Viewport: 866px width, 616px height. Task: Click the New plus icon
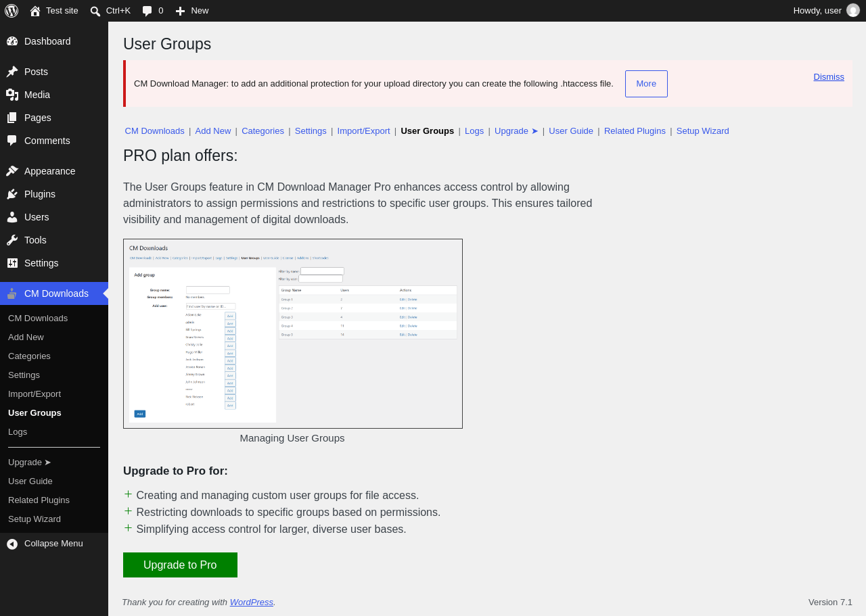(x=180, y=11)
